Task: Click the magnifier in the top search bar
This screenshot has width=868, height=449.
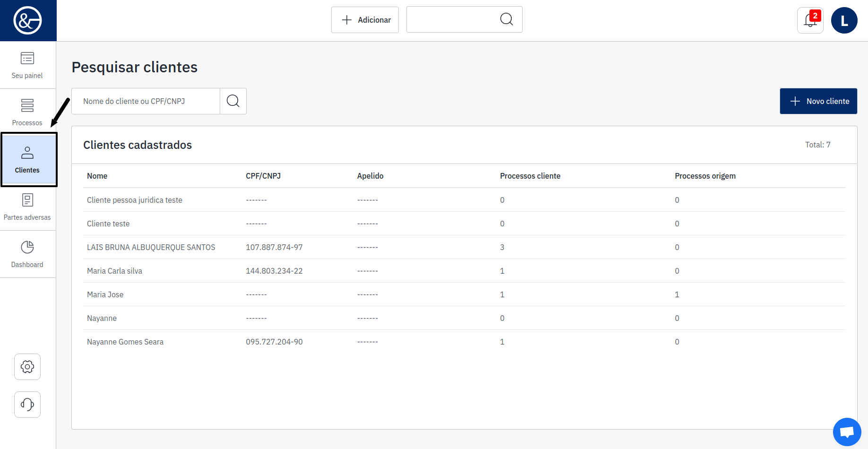Action: 507,19
